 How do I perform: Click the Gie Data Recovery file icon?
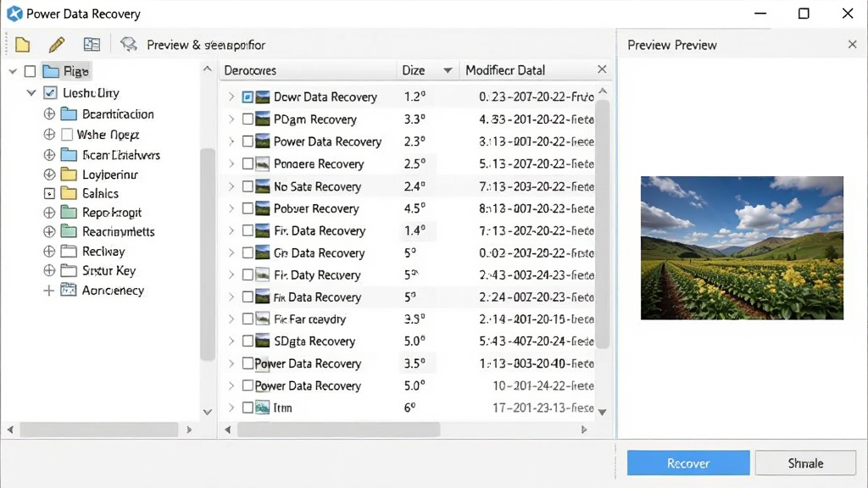click(x=263, y=252)
